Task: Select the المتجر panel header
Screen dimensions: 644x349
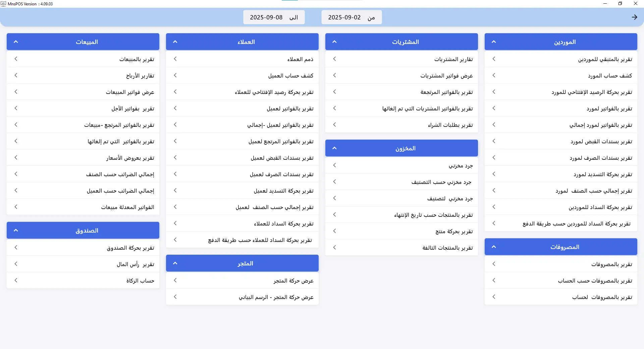Action: click(242, 263)
